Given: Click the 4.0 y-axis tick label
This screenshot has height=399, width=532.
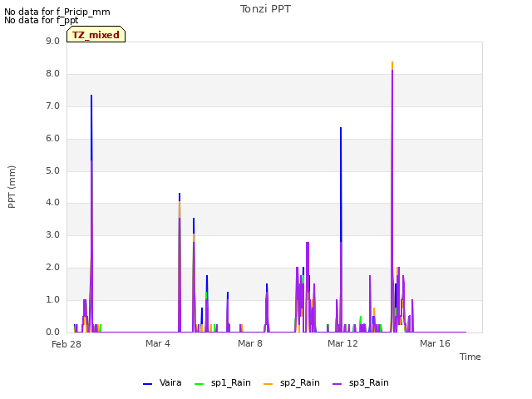Looking at the screenshot, I should [x=52, y=202].
